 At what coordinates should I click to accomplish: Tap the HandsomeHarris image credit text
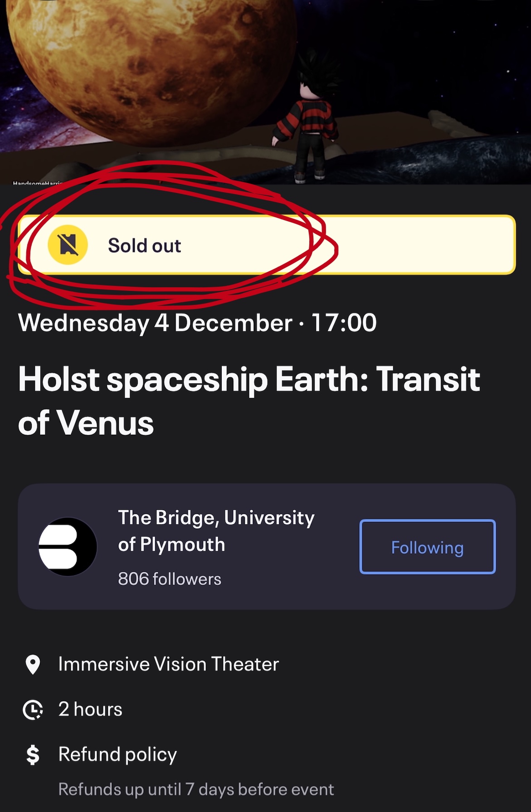pos(37,183)
